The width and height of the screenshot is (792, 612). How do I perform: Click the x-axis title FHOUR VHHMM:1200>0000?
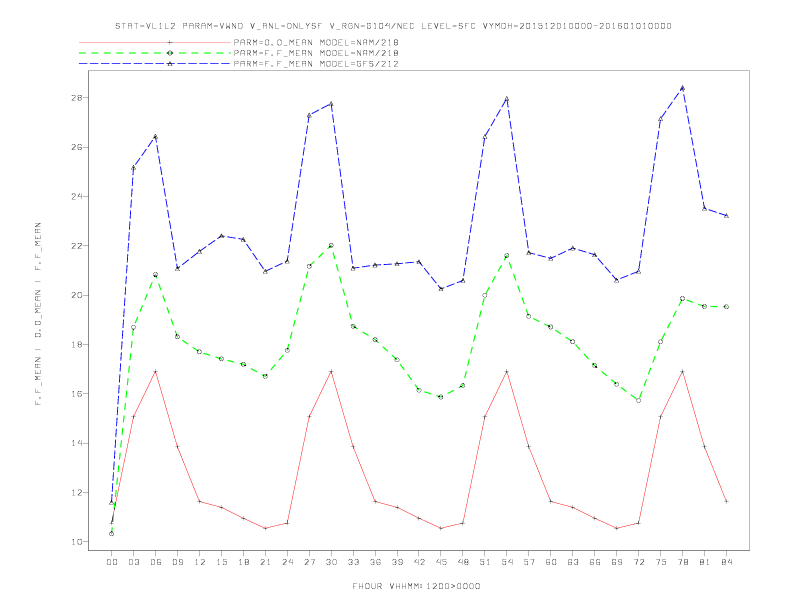click(416, 586)
